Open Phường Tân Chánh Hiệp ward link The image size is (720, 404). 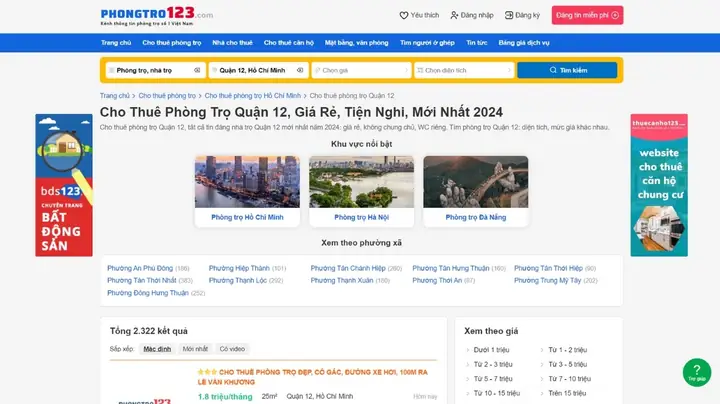[x=348, y=268]
